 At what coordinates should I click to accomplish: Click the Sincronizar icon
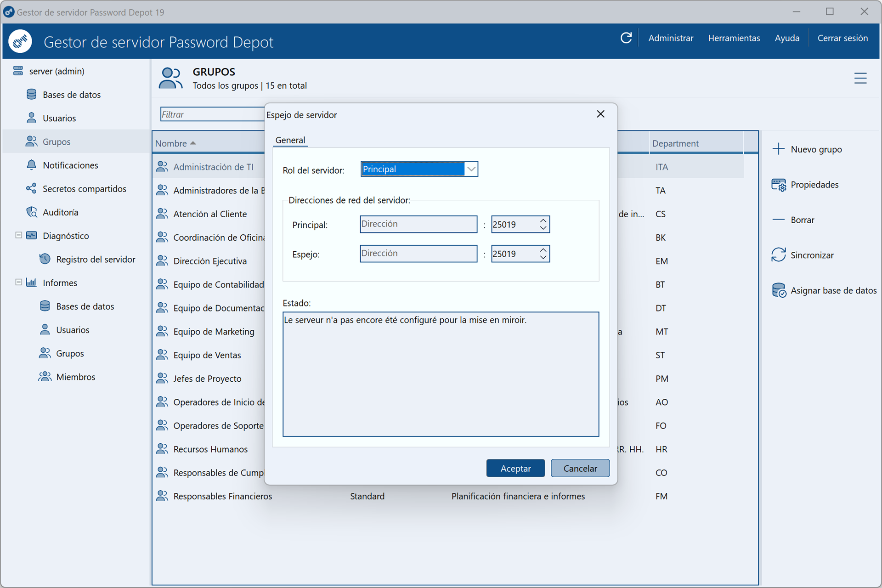779,255
